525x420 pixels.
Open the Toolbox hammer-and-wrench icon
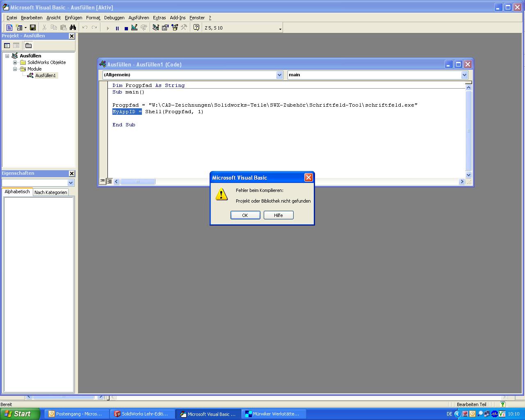(184, 27)
